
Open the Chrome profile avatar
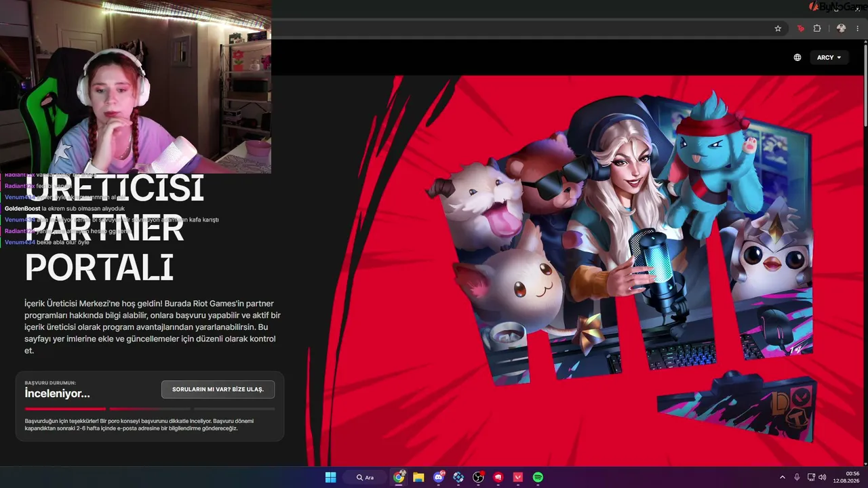(841, 28)
